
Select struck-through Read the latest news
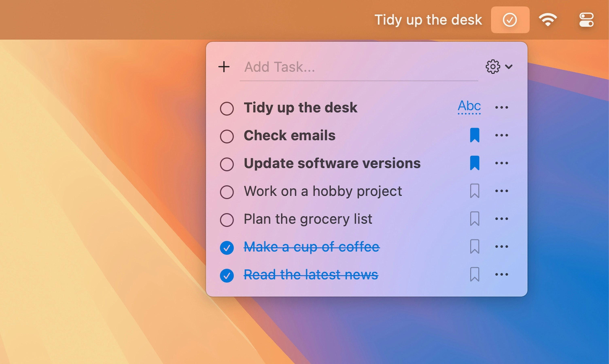311,274
